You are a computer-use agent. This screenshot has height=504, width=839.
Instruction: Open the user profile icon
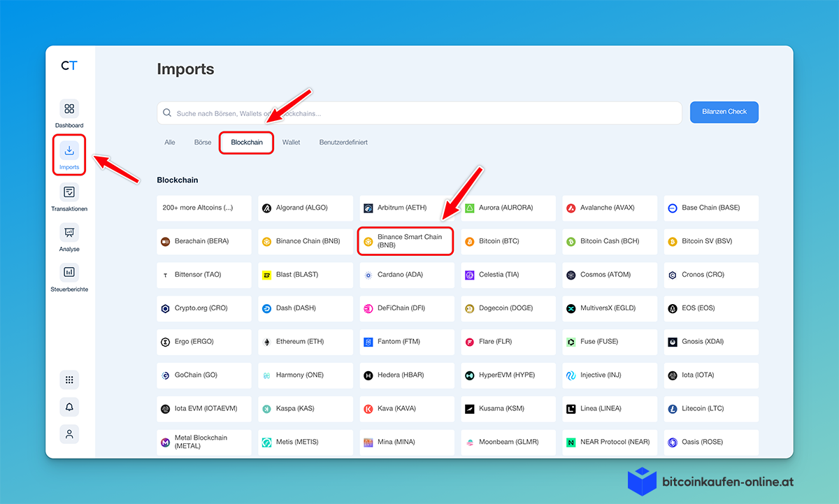point(69,434)
